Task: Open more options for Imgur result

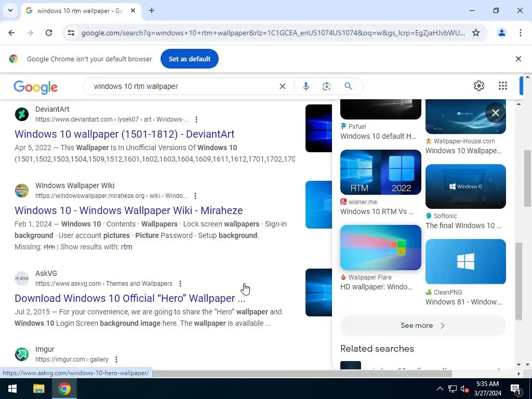Action: coord(116,360)
